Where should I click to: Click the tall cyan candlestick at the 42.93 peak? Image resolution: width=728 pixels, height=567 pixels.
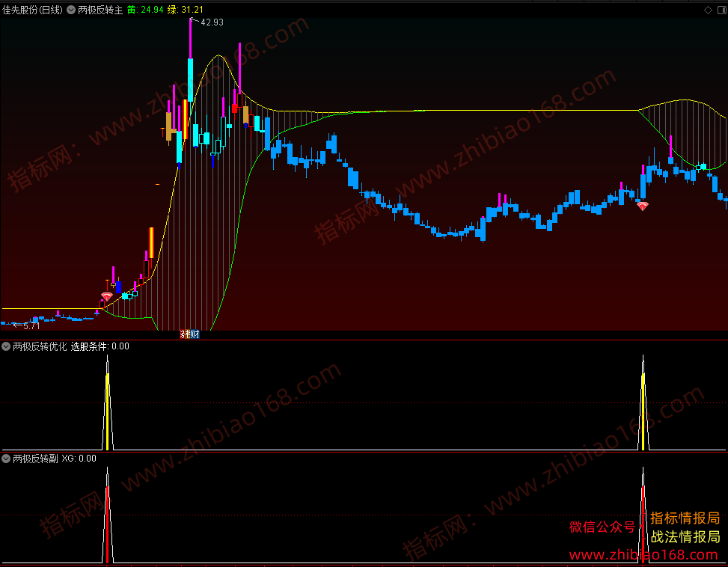[x=190, y=80]
